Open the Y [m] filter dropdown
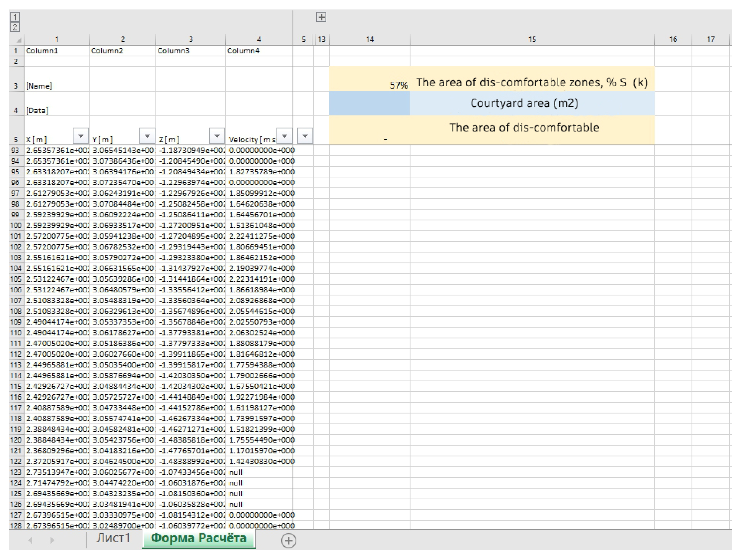 pos(147,136)
